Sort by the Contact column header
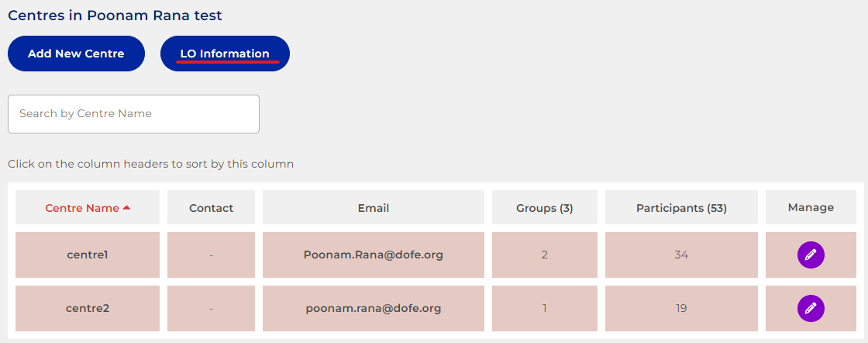The image size is (868, 343). pos(212,208)
